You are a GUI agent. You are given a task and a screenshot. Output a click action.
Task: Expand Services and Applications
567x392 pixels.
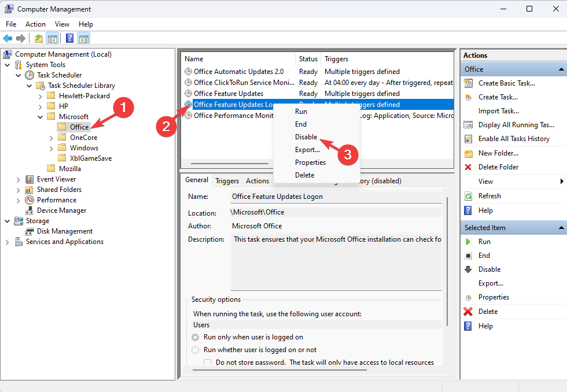click(x=7, y=242)
